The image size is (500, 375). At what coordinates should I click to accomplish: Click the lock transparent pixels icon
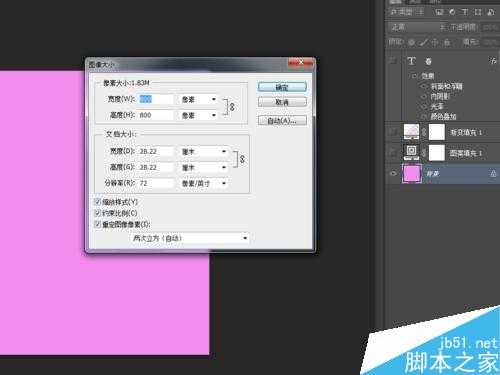pos(412,42)
